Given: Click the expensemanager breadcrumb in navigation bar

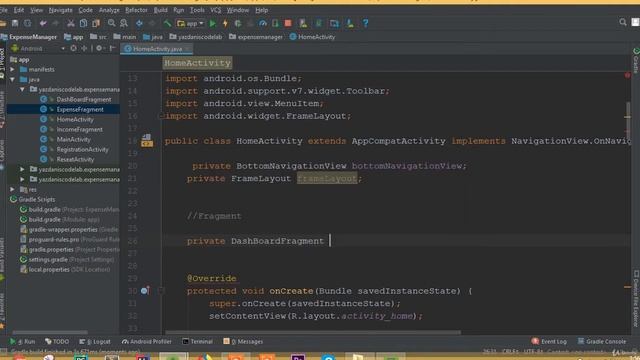Looking at the screenshot, I should 256,37.
